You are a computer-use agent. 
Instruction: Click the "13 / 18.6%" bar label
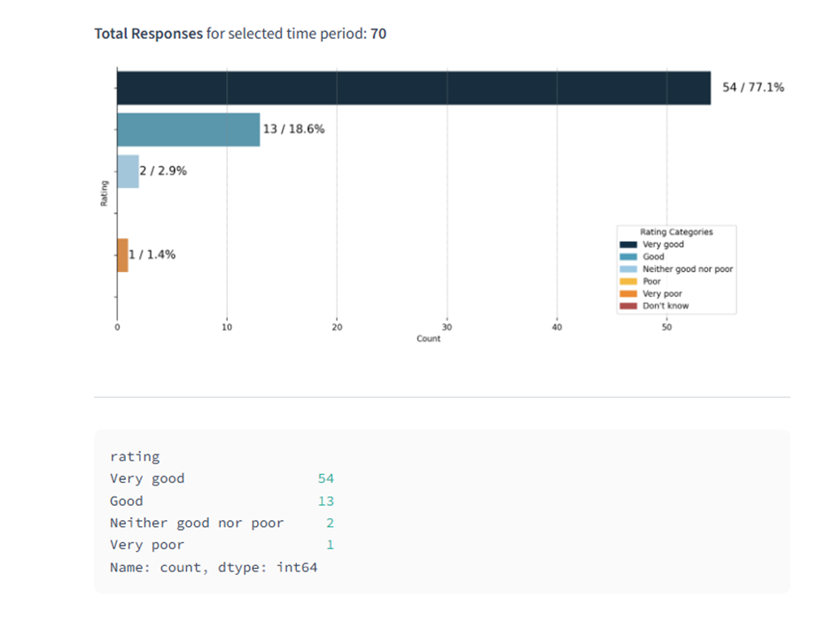coord(293,129)
